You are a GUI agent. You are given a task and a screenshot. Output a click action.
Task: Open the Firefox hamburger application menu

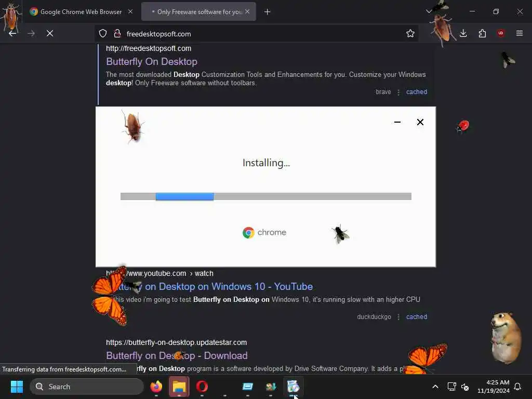[x=520, y=33]
